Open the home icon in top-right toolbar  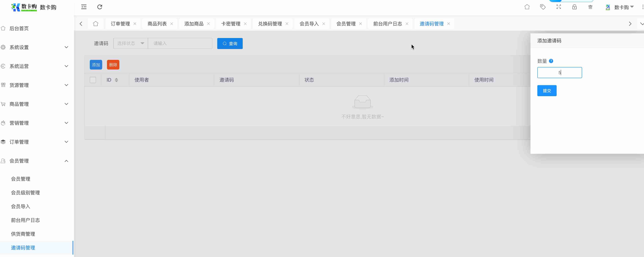[527, 7]
